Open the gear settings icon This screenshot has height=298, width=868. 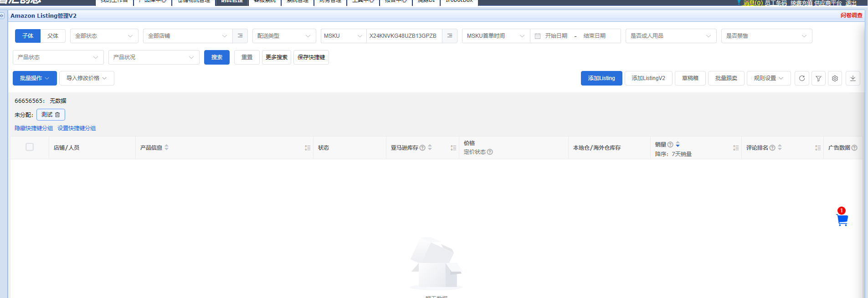click(835, 78)
